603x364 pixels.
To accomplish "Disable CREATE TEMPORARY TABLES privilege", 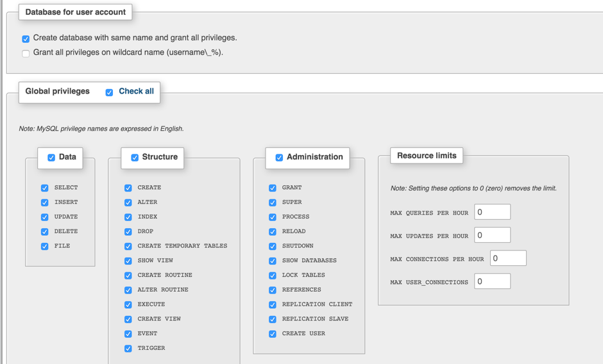I will click(128, 247).
